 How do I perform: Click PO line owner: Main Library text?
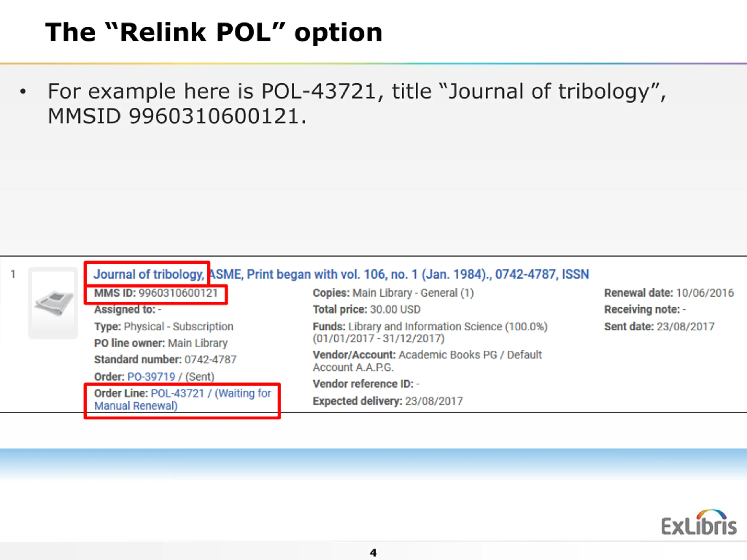(161, 343)
